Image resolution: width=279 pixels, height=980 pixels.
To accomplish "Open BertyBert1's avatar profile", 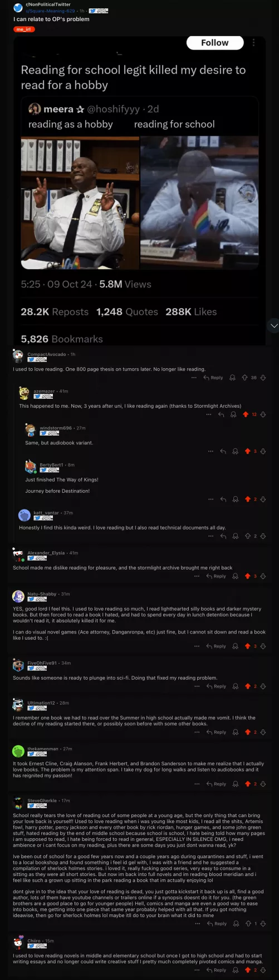I will coord(31,466).
